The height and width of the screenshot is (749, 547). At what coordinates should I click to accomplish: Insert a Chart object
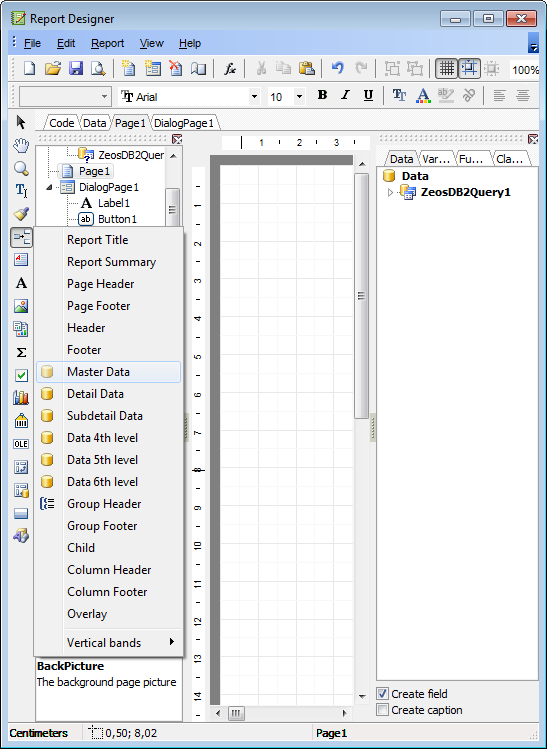tap(21, 397)
